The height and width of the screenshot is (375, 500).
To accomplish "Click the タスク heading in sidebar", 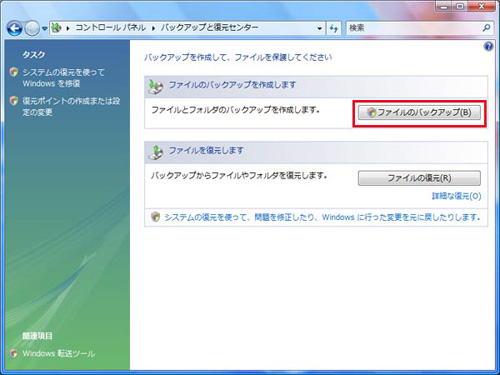I will coord(34,55).
